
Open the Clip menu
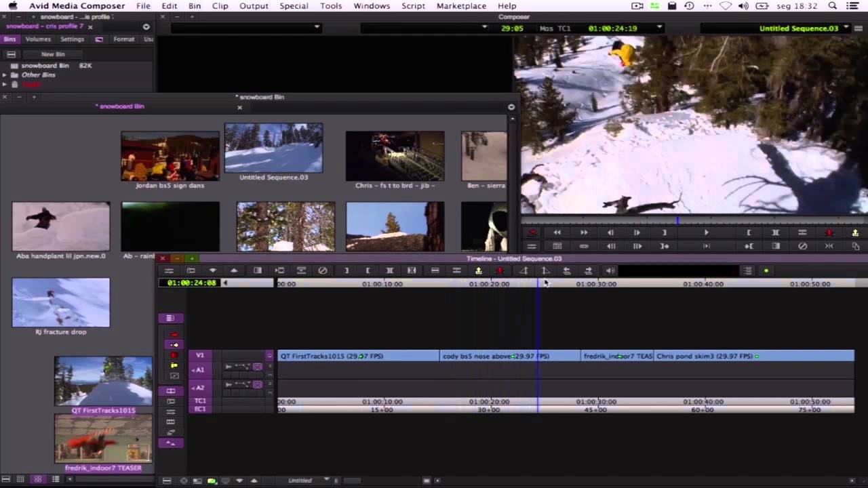tap(220, 6)
